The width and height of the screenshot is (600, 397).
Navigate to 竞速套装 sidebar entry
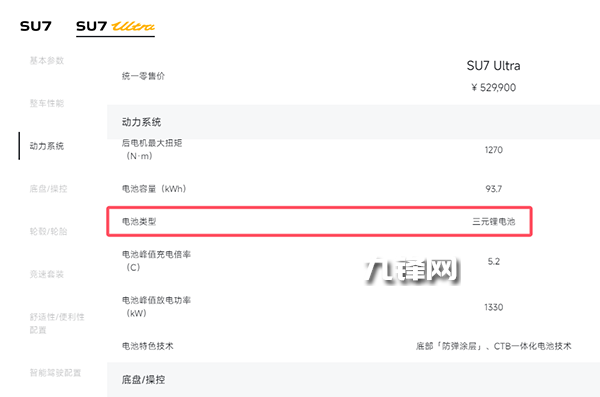click(x=47, y=274)
